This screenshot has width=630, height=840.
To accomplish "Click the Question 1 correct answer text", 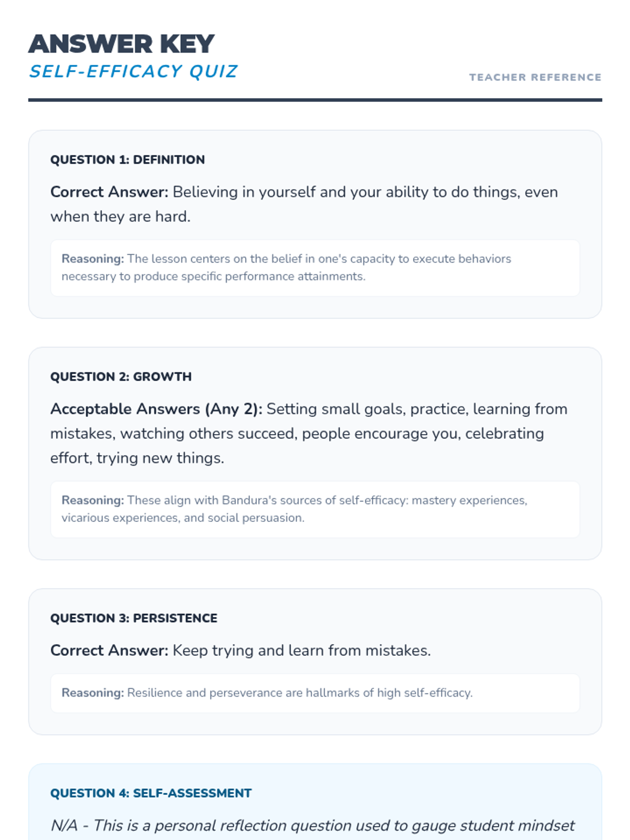I will coord(304,204).
